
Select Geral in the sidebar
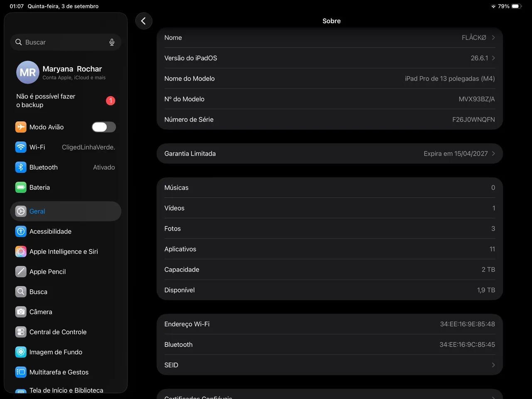[x=66, y=211]
